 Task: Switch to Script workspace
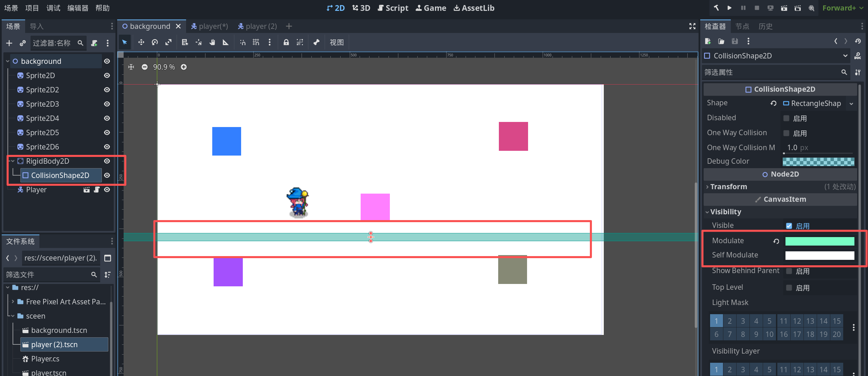393,8
